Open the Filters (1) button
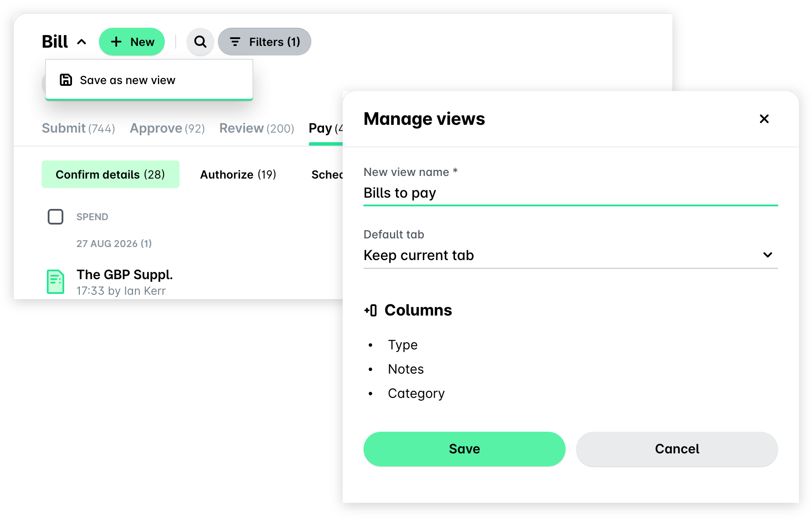This screenshot has height=521, width=812. pyautogui.click(x=265, y=42)
